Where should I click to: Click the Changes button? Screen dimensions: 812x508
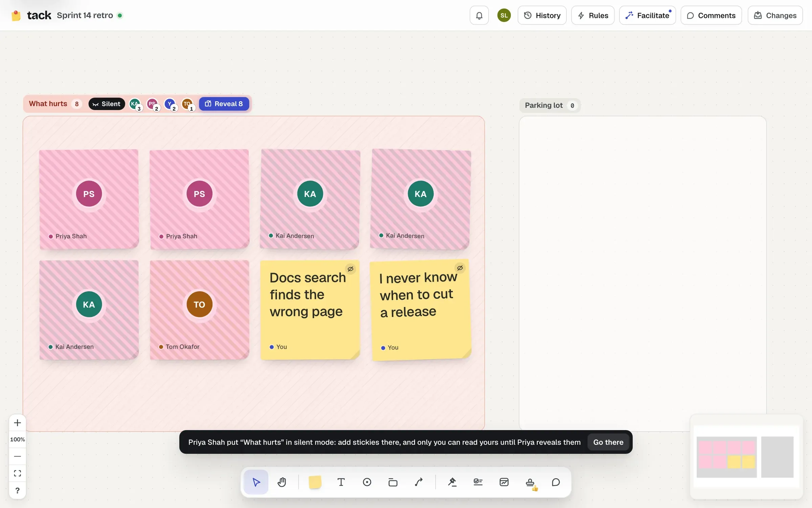tap(775, 15)
